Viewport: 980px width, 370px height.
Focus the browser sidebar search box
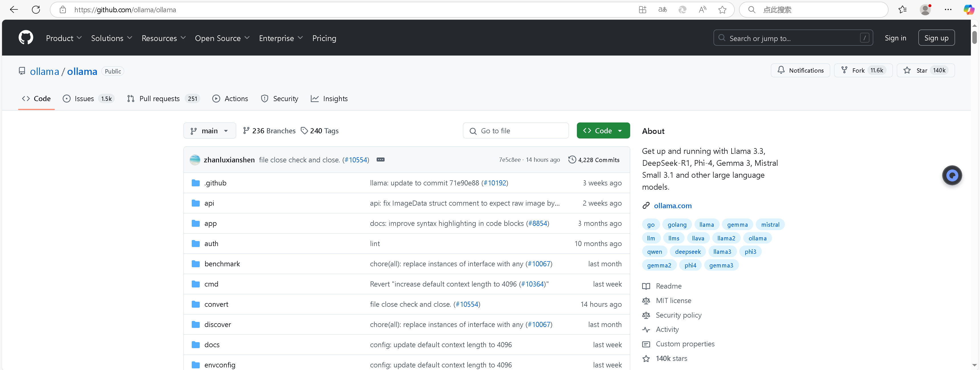813,10
